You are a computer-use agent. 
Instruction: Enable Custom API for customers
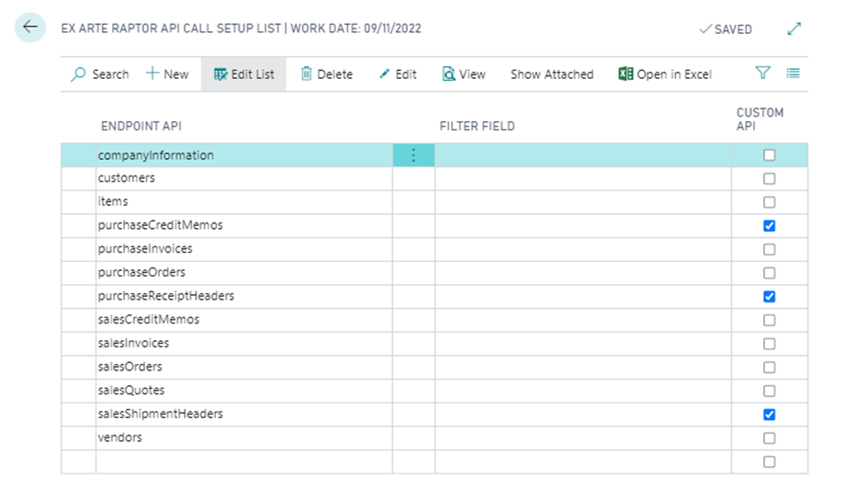click(770, 178)
